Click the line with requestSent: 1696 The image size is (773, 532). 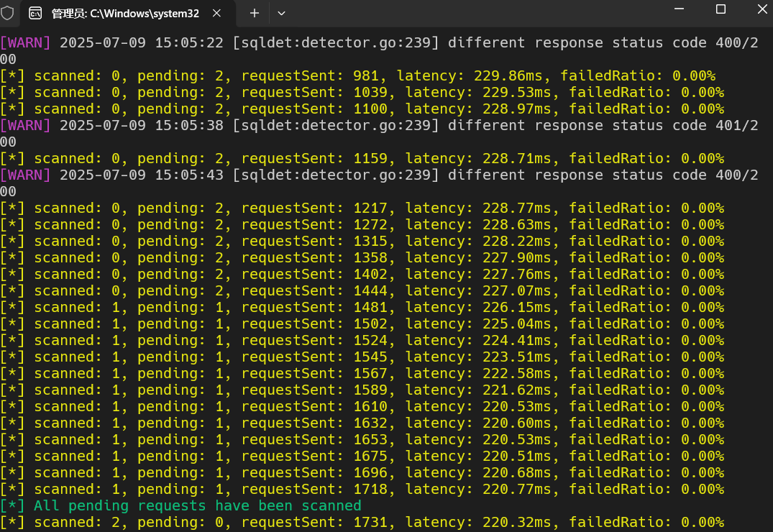(x=362, y=473)
